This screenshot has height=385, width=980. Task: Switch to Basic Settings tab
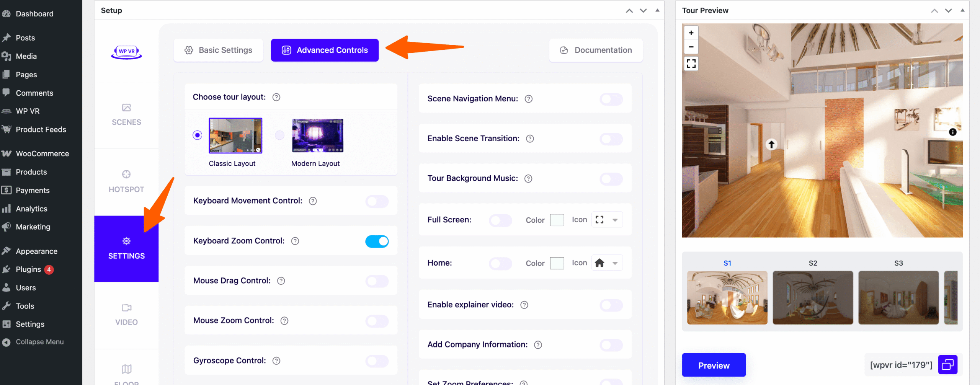tap(218, 50)
